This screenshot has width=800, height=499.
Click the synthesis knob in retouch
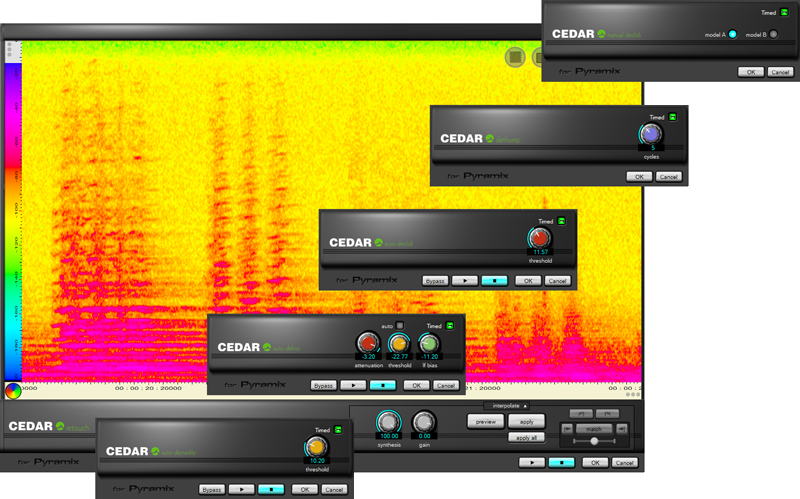(x=389, y=422)
